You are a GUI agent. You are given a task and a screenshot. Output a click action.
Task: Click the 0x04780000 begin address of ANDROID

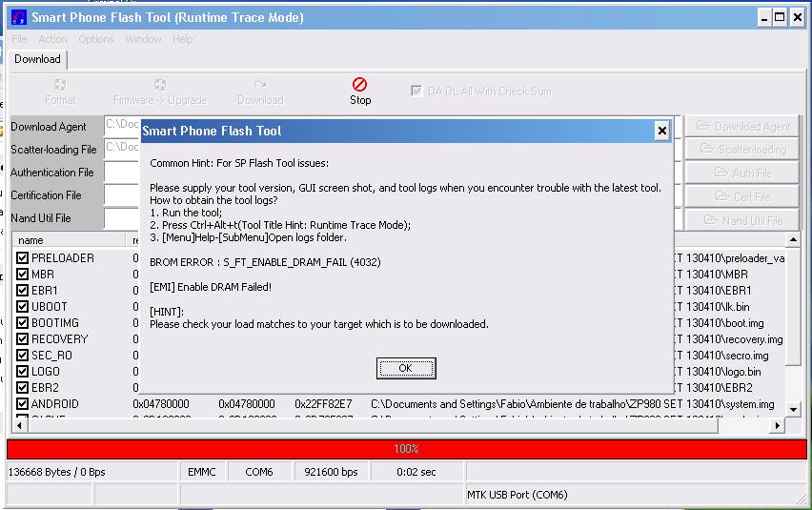[x=161, y=404]
